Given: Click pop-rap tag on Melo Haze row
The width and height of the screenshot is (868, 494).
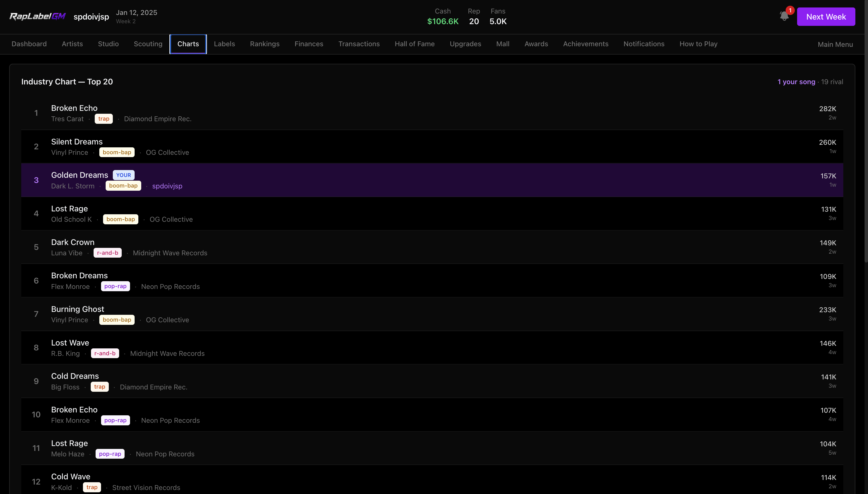Looking at the screenshot, I should (x=110, y=454).
